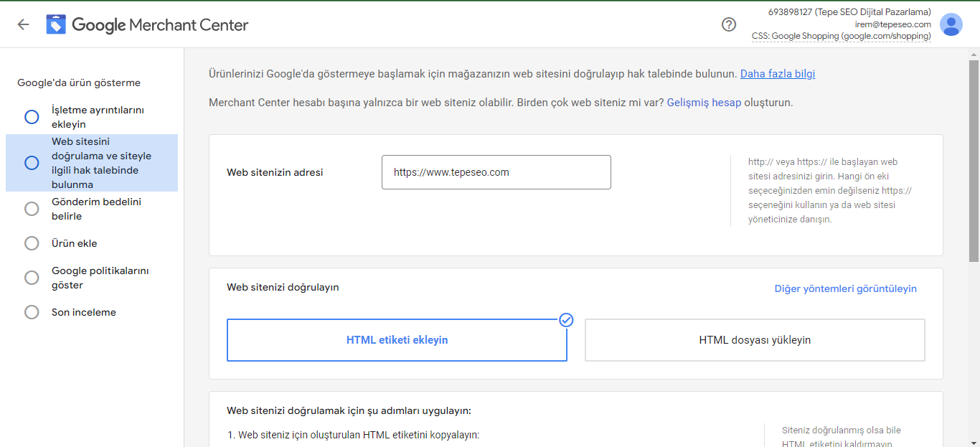Select the Son inceleme step circle

32,312
